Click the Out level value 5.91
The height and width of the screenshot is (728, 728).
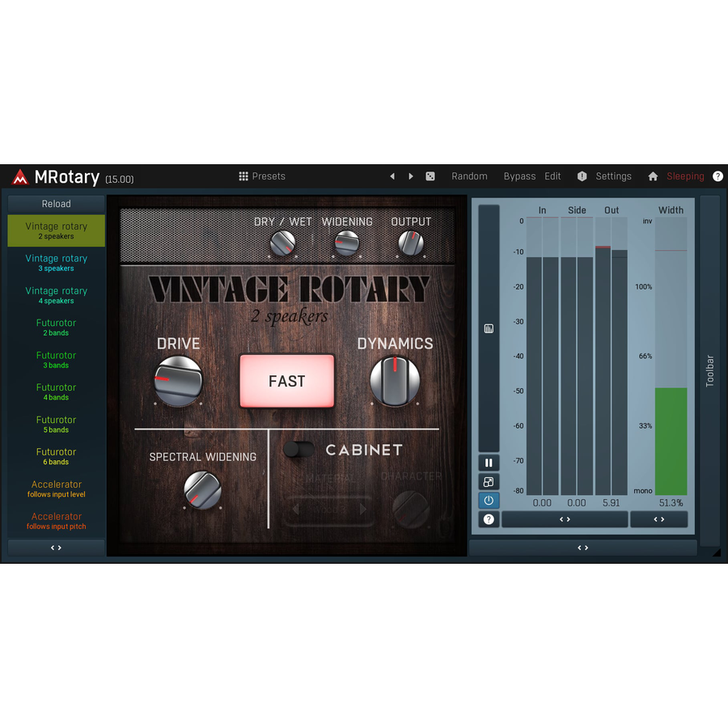pyautogui.click(x=611, y=503)
